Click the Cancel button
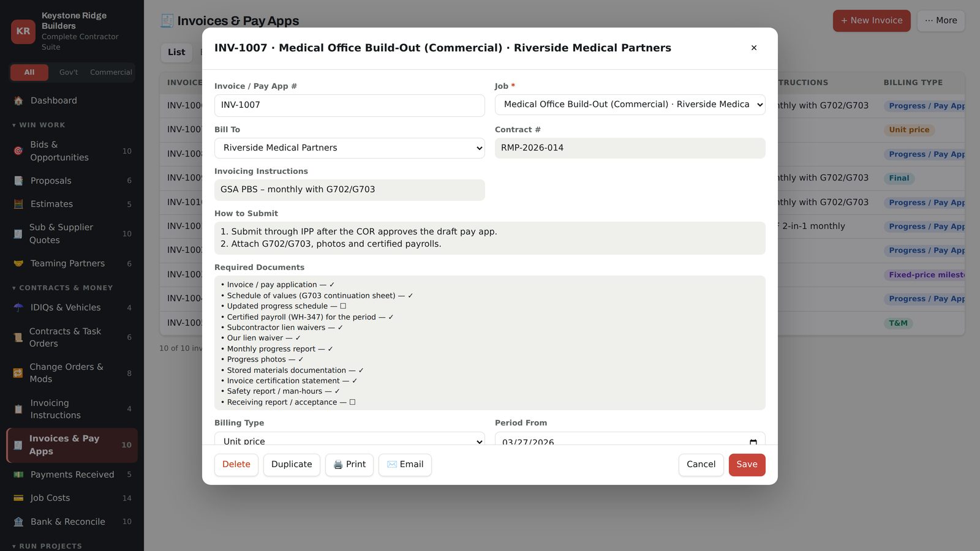 (x=701, y=465)
